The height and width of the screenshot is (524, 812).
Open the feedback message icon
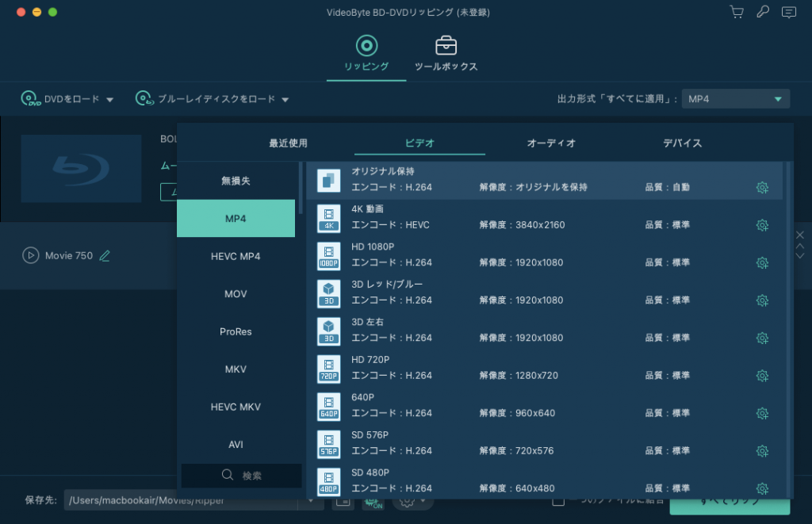click(788, 12)
